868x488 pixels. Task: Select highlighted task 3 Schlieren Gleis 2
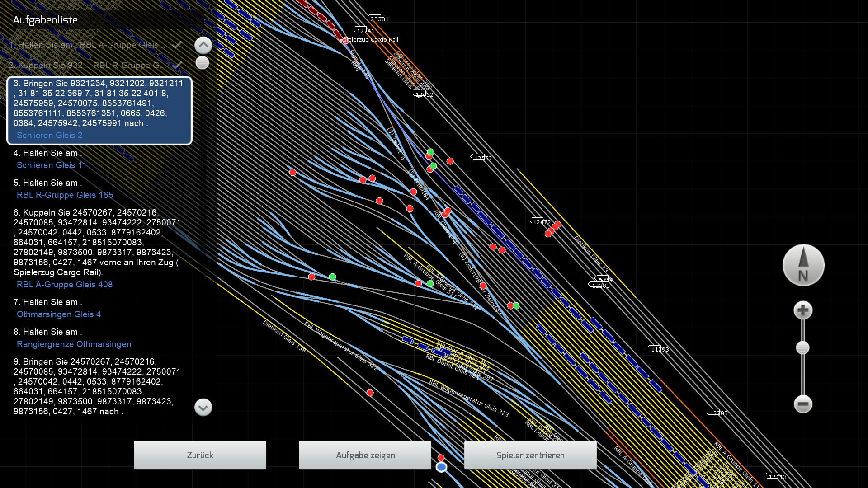point(99,111)
